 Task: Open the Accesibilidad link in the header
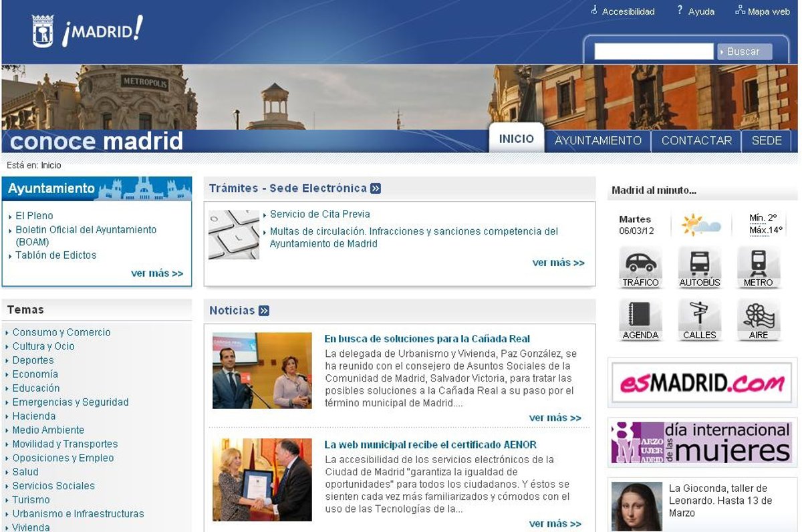point(628,11)
